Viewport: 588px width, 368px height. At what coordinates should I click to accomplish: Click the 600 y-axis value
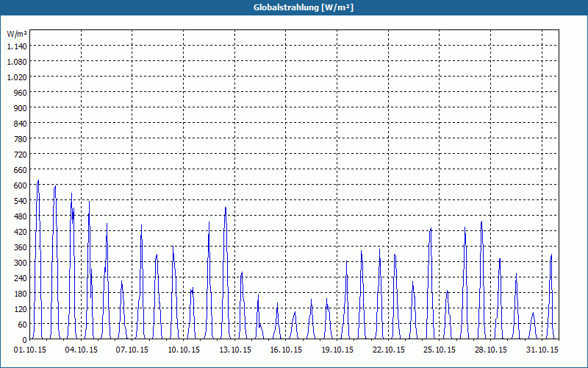(x=21, y=185)
